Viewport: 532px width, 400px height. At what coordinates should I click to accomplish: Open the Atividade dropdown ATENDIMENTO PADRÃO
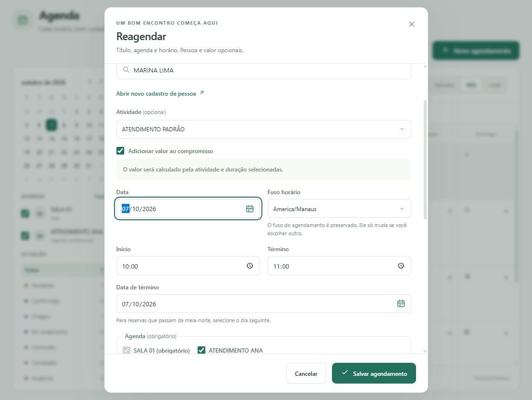coord(263,129)
